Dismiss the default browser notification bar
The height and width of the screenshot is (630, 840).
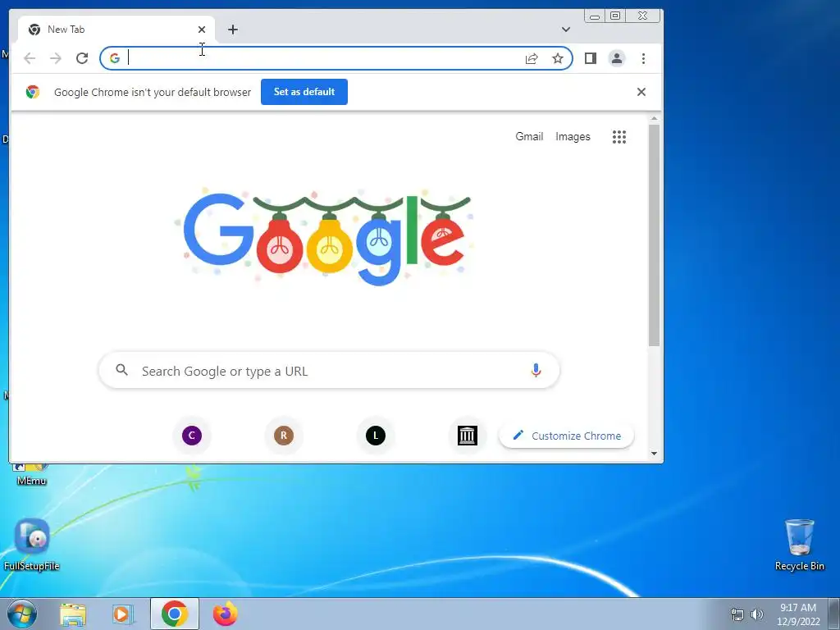coord(641,92)
